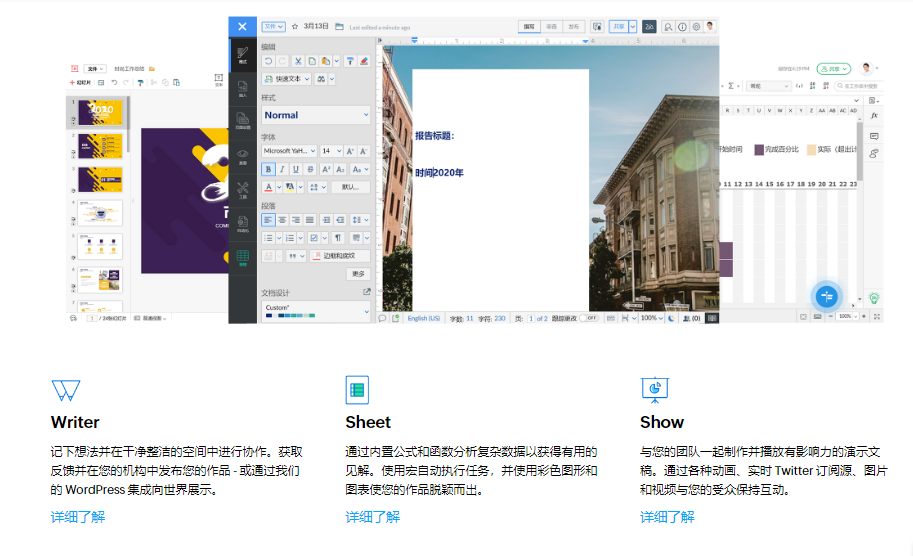Click the Increase indent icon
This screenshot has width=913, height=556.
(326, 220)
